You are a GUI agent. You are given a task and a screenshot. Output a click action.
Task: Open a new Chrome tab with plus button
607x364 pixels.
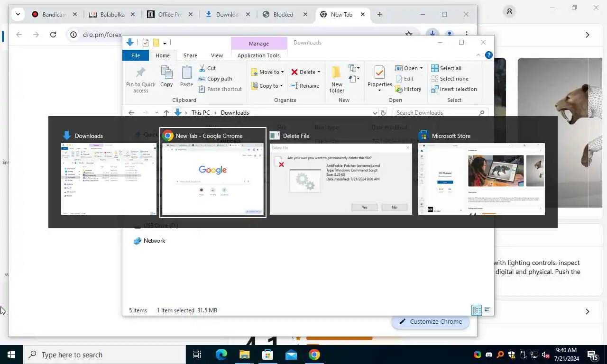coord(379,14)
